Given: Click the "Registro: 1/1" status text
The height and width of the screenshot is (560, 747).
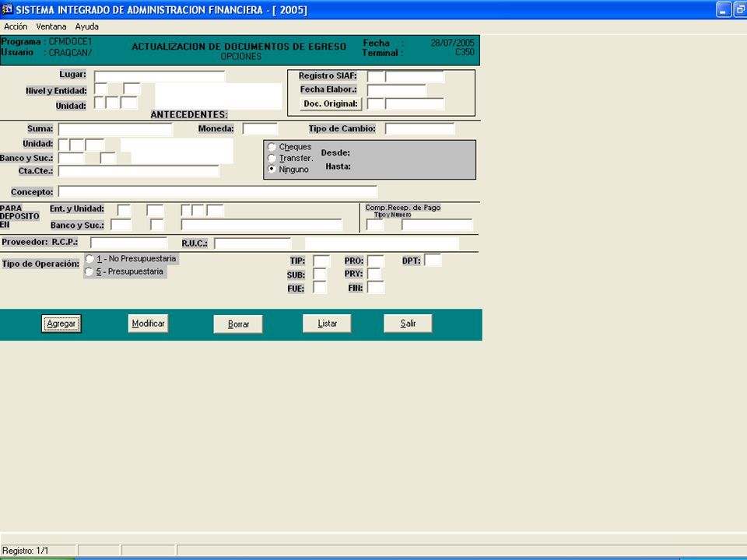Looking at the screenshot, I should [x=25, y=551].
